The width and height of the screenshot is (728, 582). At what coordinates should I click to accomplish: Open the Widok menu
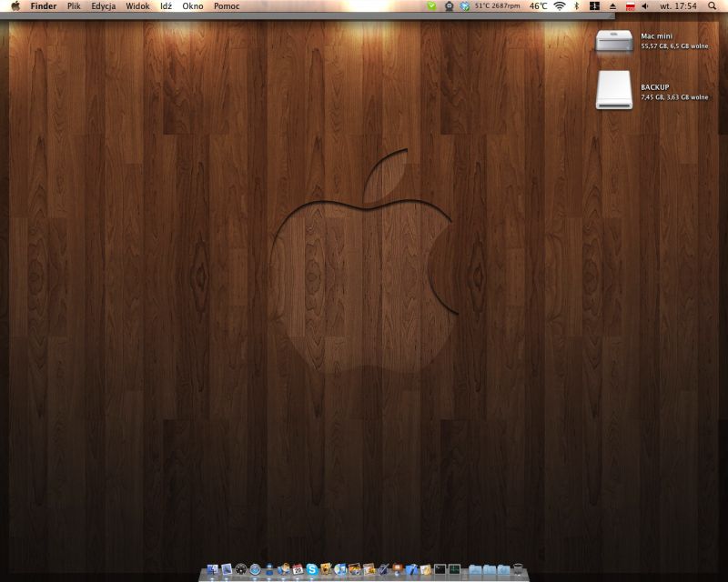coord(137,6)
